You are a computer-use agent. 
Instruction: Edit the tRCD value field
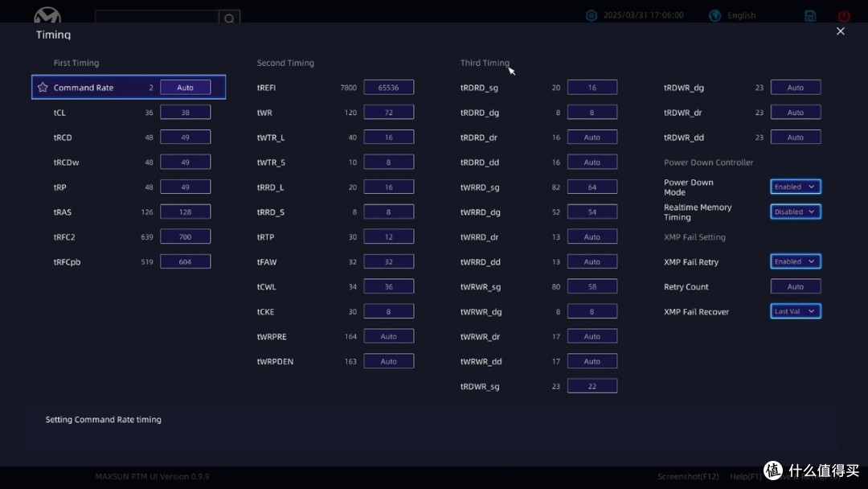click(x=186, y=138)
